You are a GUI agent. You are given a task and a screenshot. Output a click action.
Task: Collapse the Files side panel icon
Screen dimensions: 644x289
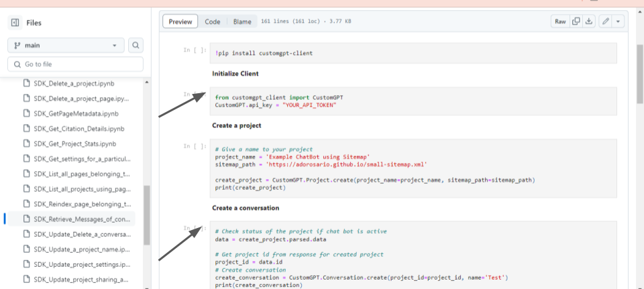(15, 23)
